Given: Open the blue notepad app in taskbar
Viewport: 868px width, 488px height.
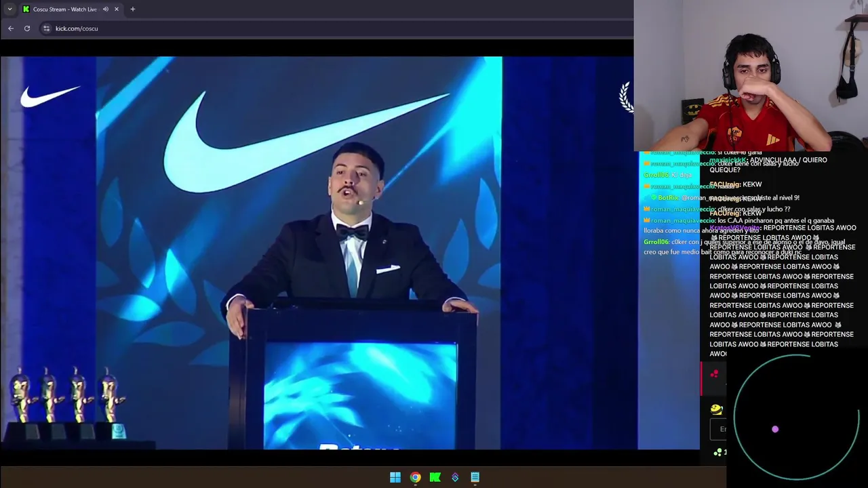Looking at the screenshot, I should pyautogui.click(x=475, y=477).
